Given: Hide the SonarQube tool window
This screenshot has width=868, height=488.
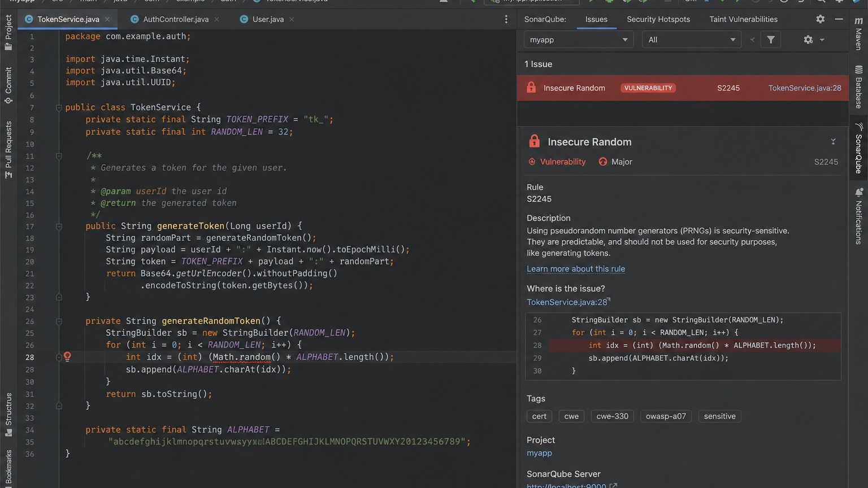Looking at the screenshot, I should (839, 19).
